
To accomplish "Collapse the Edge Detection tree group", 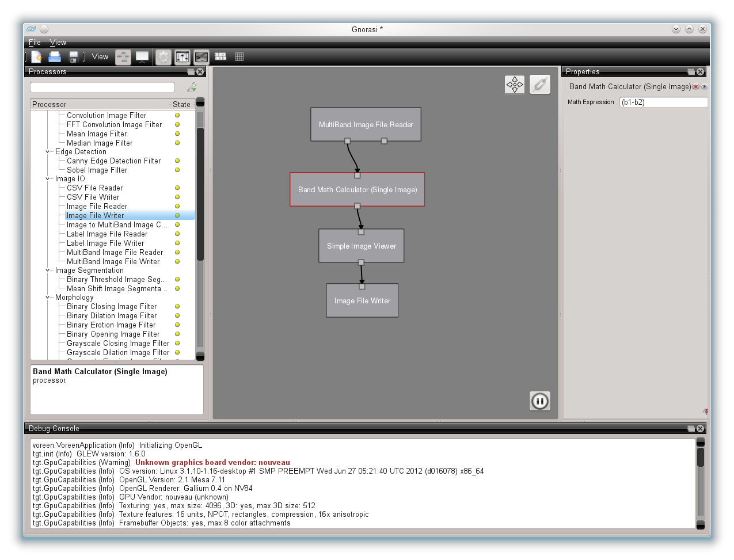I will click(48, 152).
